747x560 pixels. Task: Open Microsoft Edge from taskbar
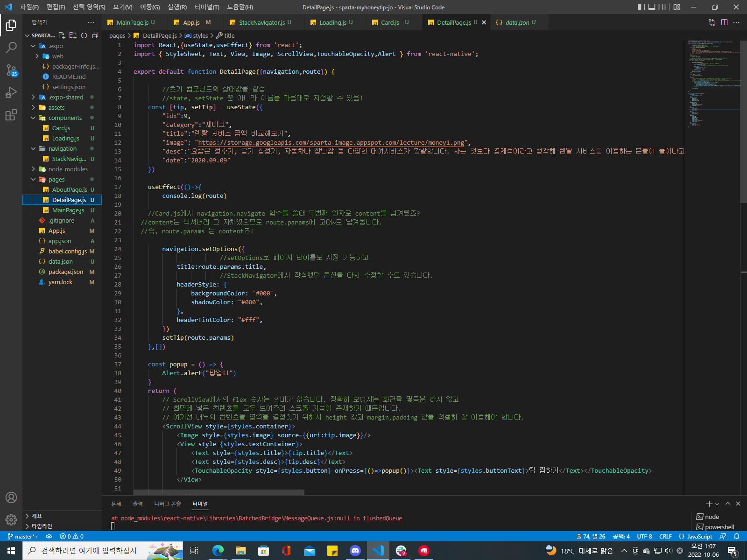click(218, 551)
